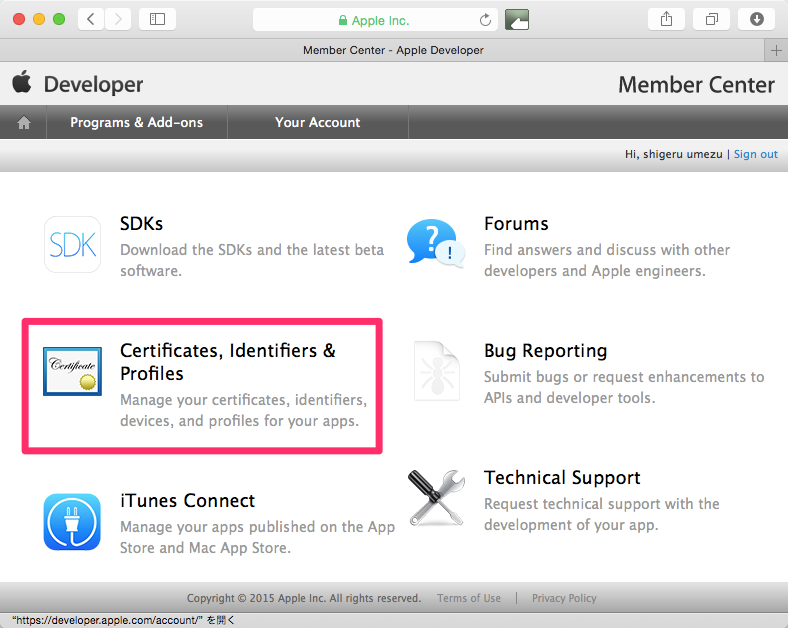Screen dimensions: 788x628
Task: Show all tabs overview icon
Action: click(711, 20)
